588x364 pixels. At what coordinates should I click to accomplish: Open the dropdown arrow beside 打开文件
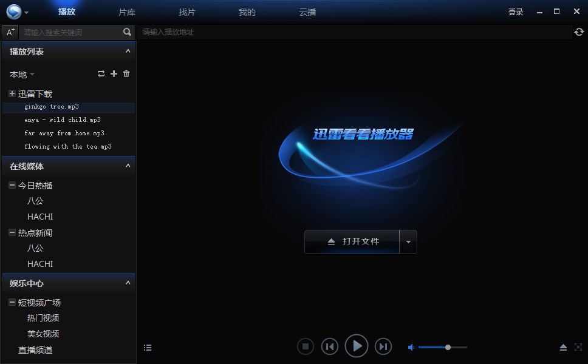[x=408, y=241]
